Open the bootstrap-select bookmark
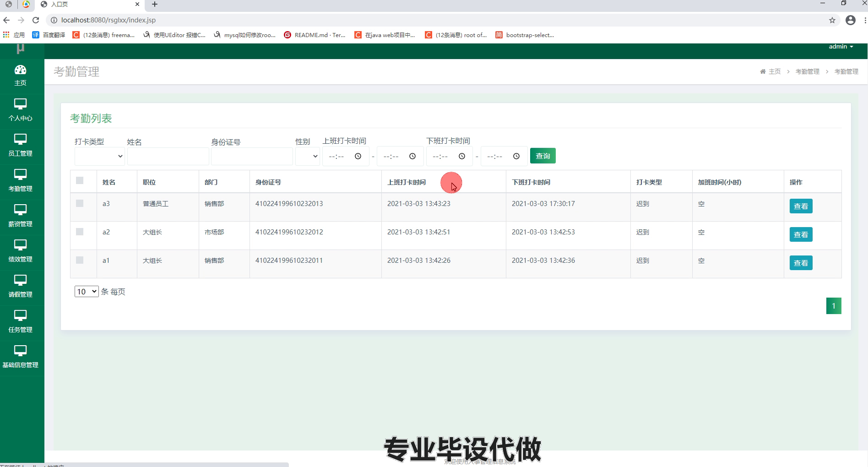Viewport: 868px width, 467px height. (x=525, y=35)
